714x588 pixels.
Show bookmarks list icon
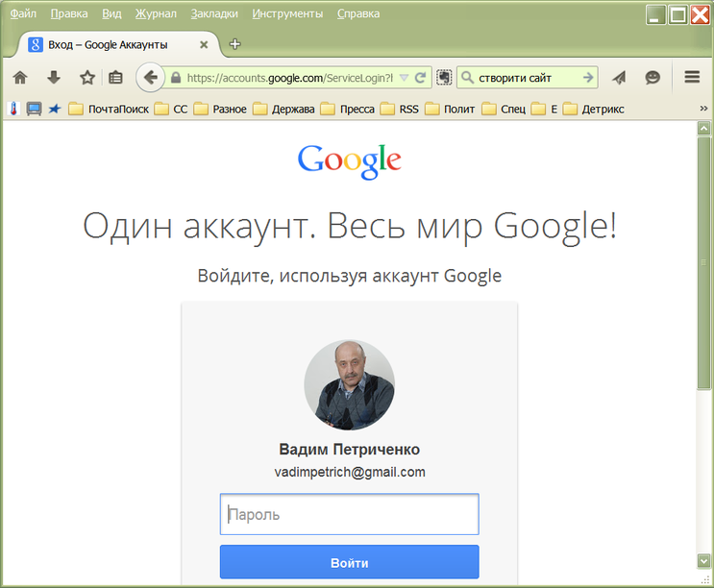[x=115, y=78]
